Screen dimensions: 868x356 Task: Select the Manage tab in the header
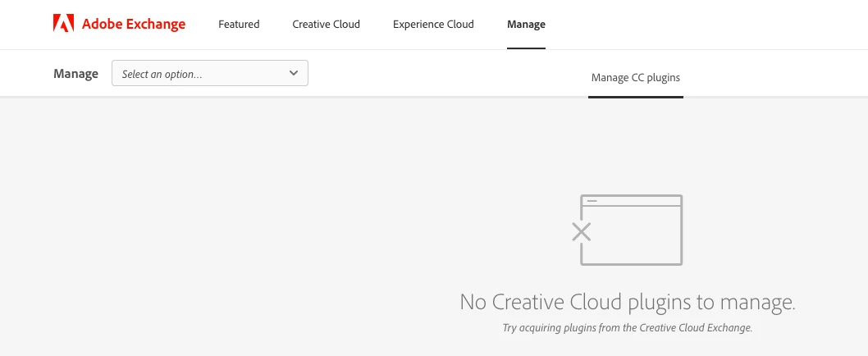[526, 25]
